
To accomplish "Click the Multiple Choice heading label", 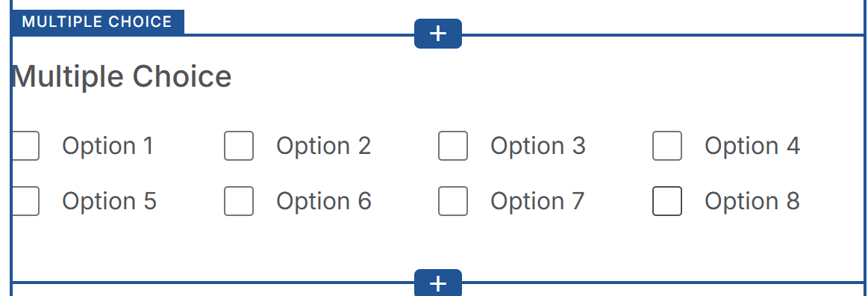I will point(121,76).
